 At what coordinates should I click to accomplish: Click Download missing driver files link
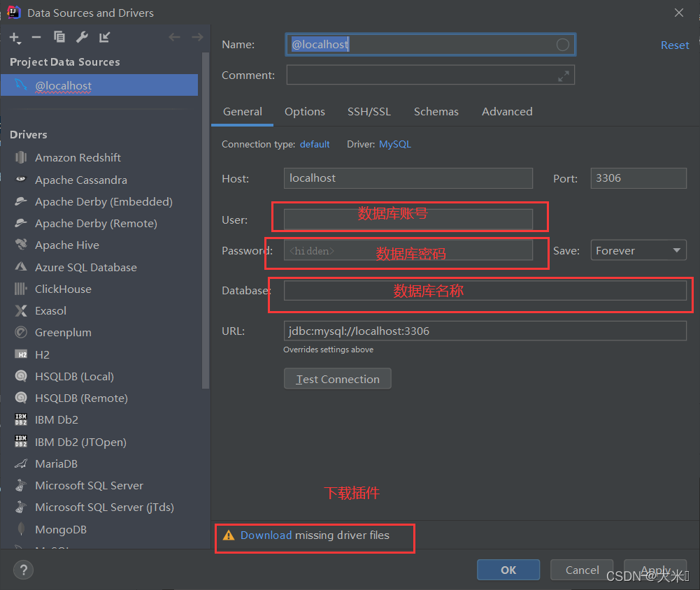click(x=266, y=535)
